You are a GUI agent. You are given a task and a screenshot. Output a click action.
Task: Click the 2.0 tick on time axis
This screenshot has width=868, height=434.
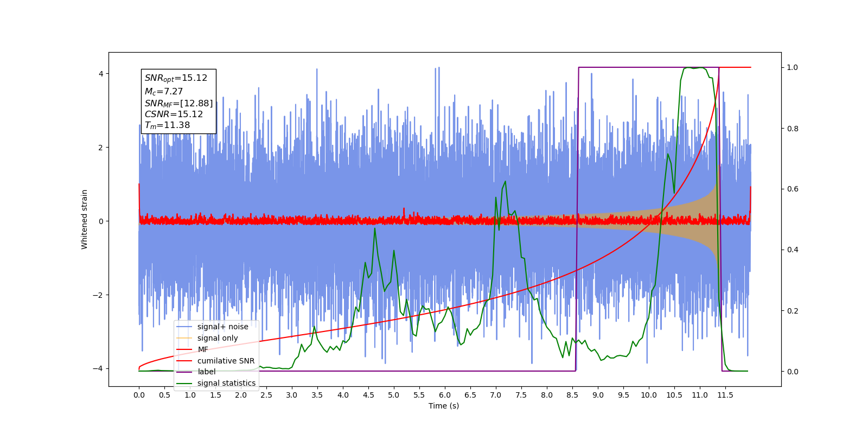coord(241,395)
